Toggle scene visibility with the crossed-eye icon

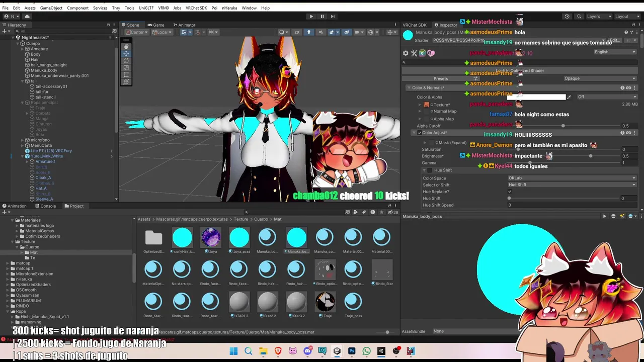(346, 32)
